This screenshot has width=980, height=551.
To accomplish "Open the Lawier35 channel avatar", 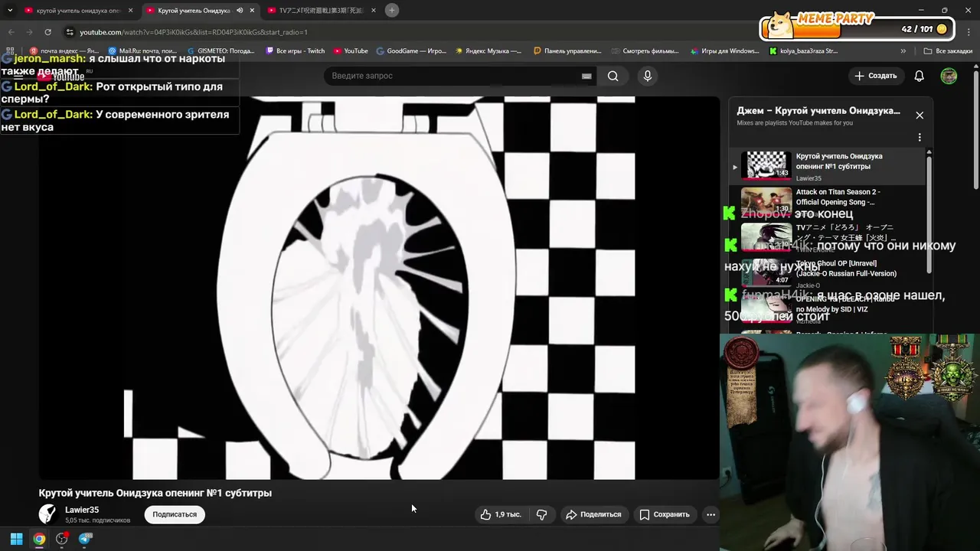I will [x=47, y=514].
